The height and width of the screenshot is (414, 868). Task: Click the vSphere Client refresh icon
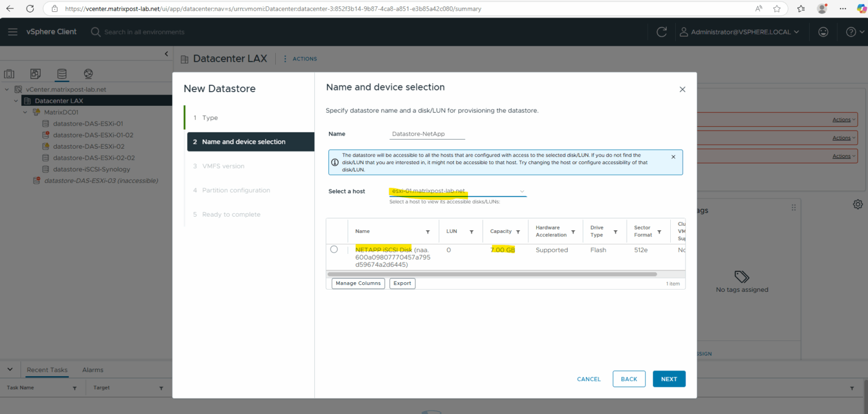(661, 32)
